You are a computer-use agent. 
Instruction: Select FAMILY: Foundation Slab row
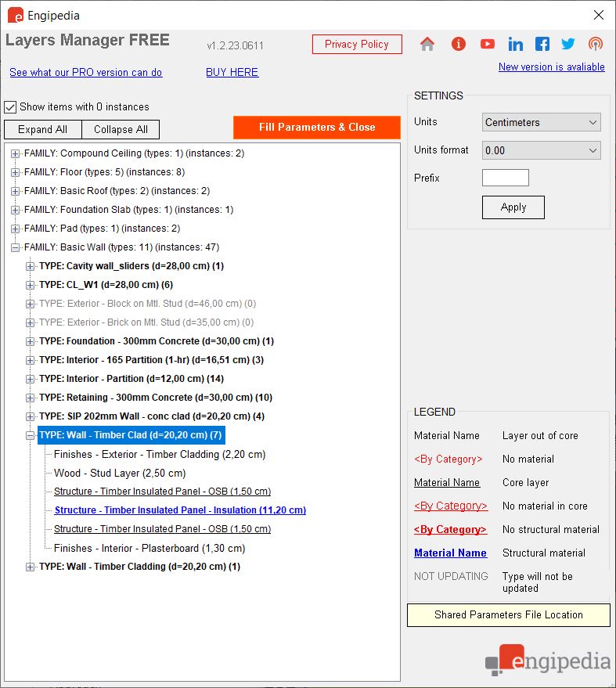point(128,210)
